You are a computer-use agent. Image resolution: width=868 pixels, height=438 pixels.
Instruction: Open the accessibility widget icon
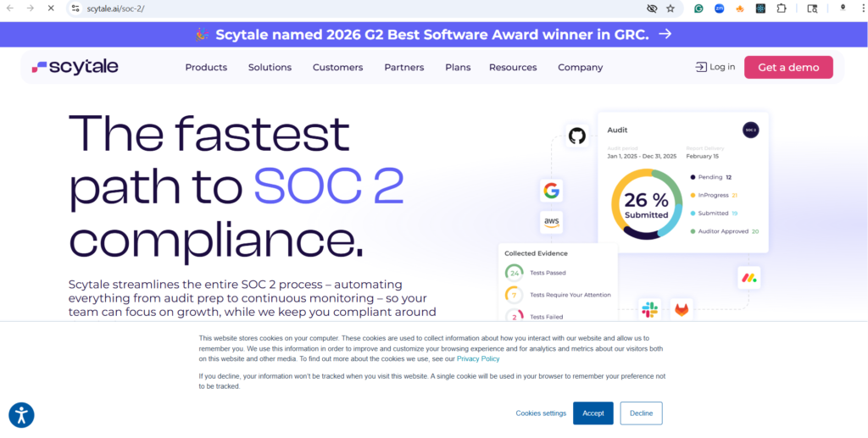pyautogui.click(x=21, y=415)
